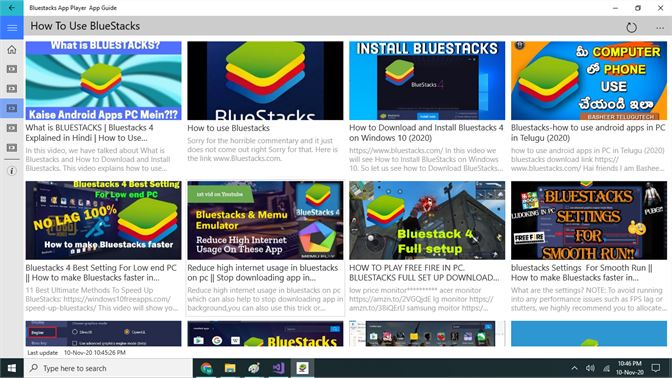Open 'What is BLUESTACKS?' video thumbnail
The height and width of the screenshot is (378, 672).
pyautogui.click(x=103, y=81)
